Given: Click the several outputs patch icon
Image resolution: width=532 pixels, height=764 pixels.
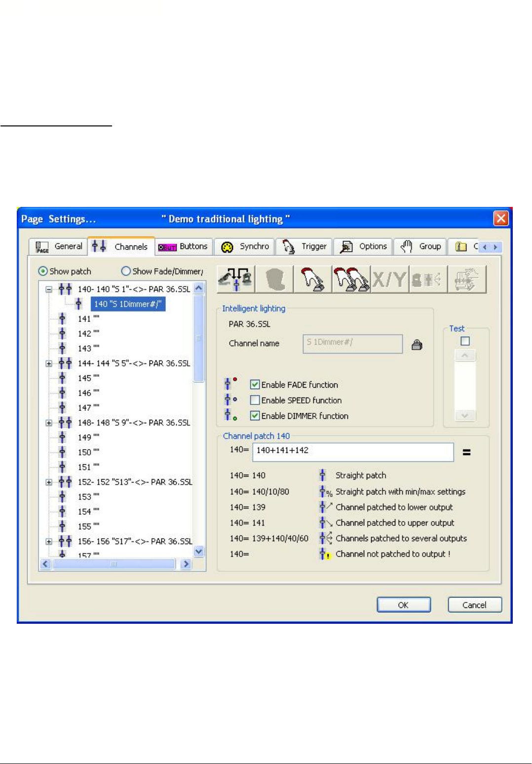Looking at the screenshot, I should (x=326, y=538).
